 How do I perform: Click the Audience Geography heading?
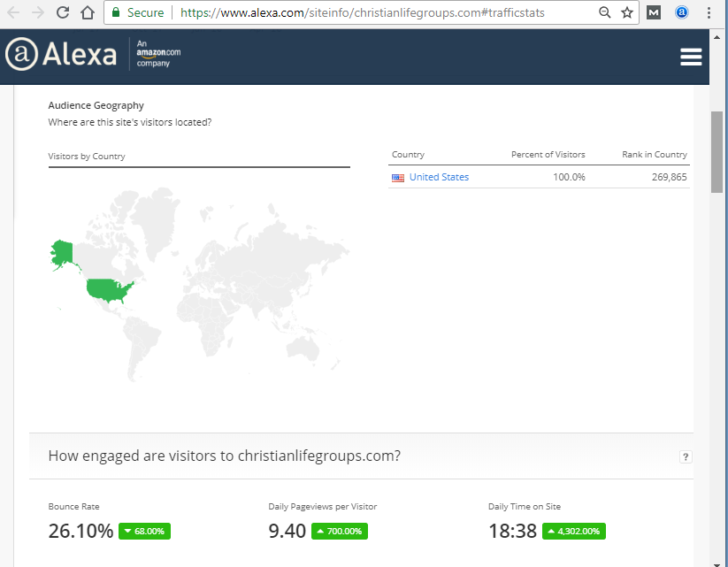[x=96, y=105]
